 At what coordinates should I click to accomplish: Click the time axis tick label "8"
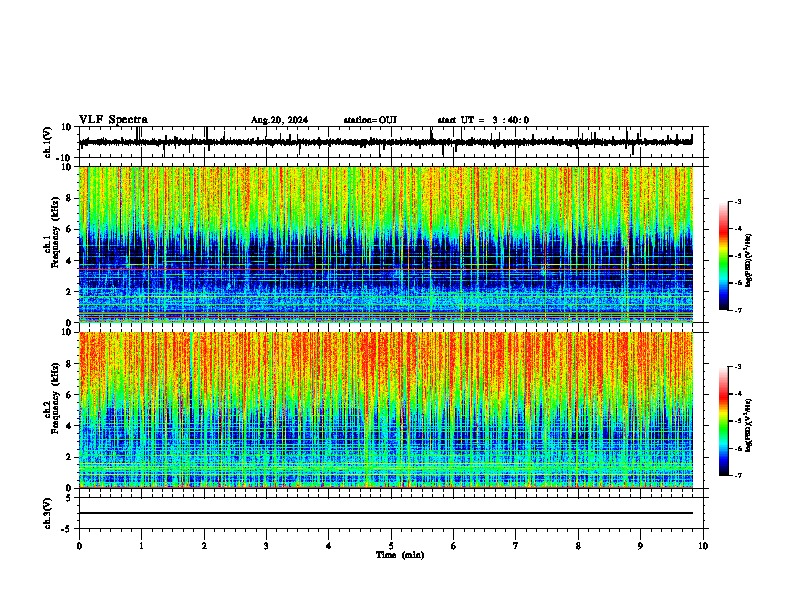point(578,546)
